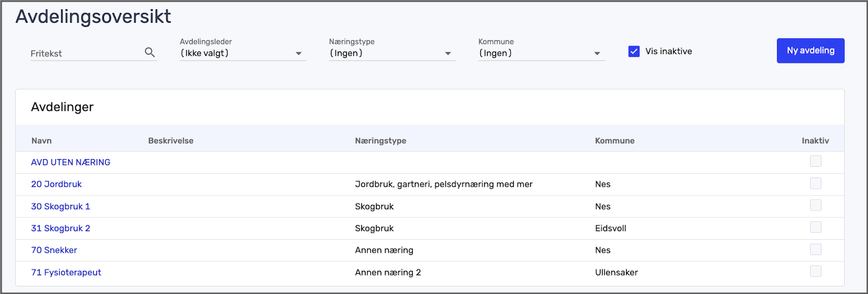Open the 20 Jordbruk department link
Screen dimensions: 868x294
[56, 184]
